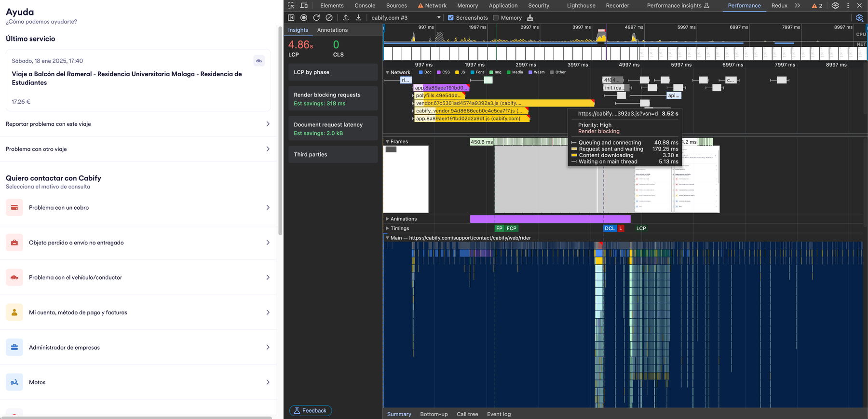Screen dimensions: 868x419
Task: Switch to the Console tab
Action: click(365, 6)
